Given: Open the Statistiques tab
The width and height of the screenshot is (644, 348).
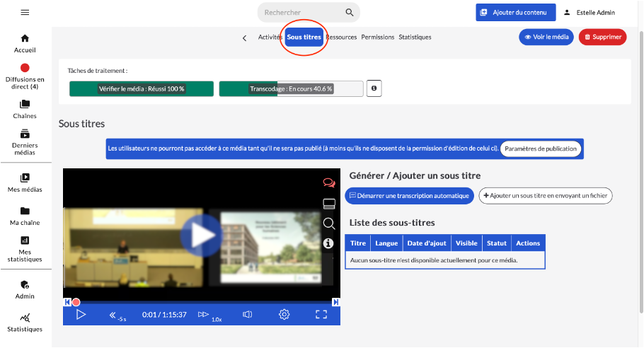Looking at the screenshot, I should tap(415, 37).
